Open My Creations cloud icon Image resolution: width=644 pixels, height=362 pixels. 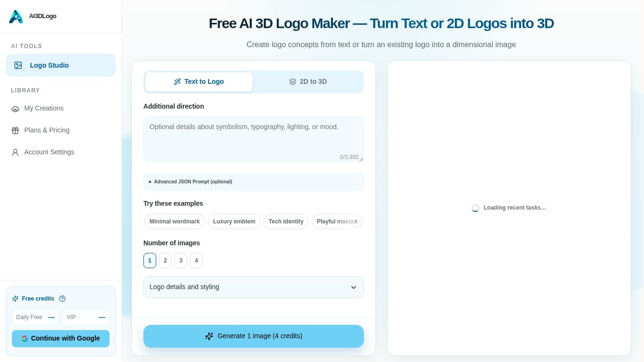[15, 109]
